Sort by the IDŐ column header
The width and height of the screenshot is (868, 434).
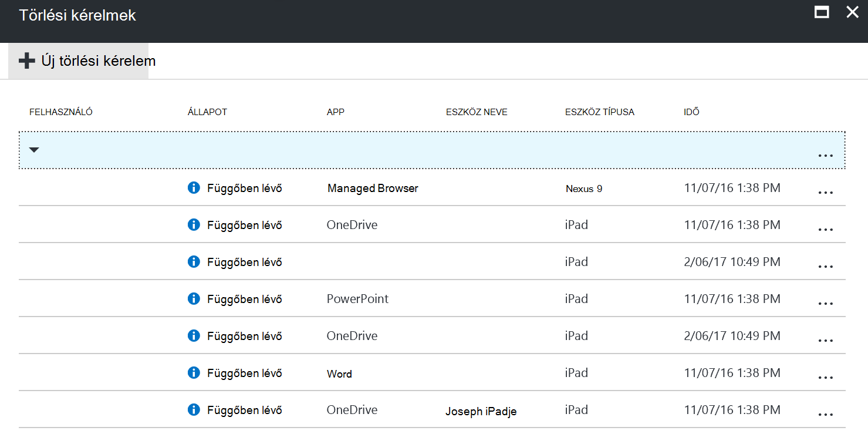click(x=691, y=112)
